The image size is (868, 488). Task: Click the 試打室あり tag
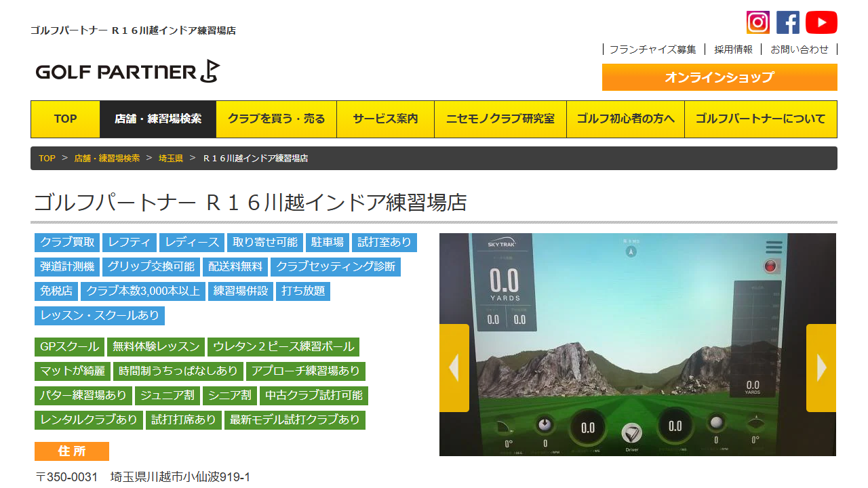coord(384,243)
